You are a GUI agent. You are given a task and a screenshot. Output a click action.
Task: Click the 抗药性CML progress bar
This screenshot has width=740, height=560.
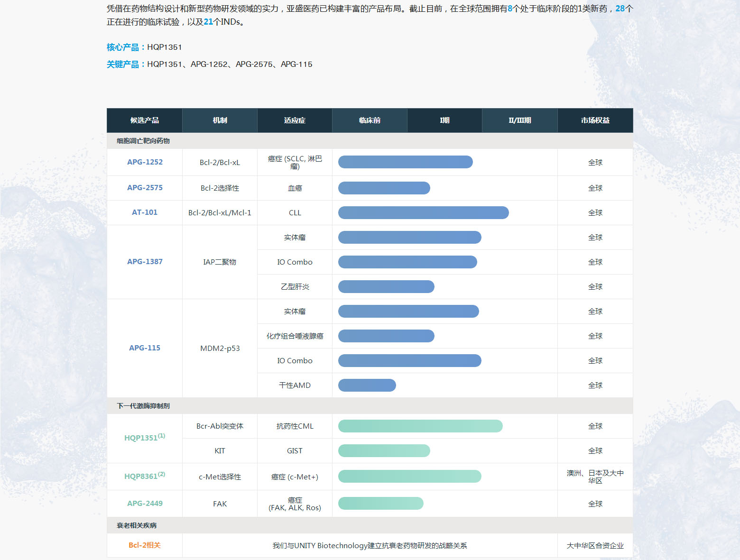pyautogui.click(x=420, y=426)
